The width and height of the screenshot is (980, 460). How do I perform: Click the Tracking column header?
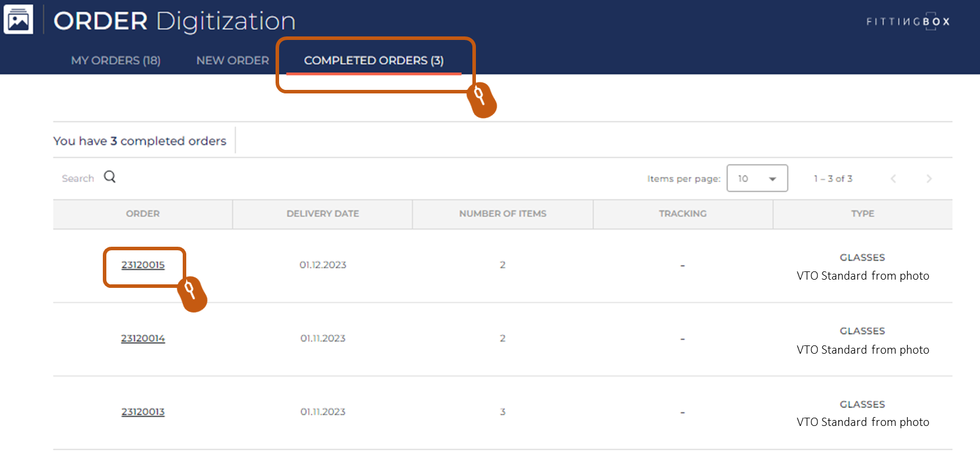pyautogui.click(x=683, y=214)
